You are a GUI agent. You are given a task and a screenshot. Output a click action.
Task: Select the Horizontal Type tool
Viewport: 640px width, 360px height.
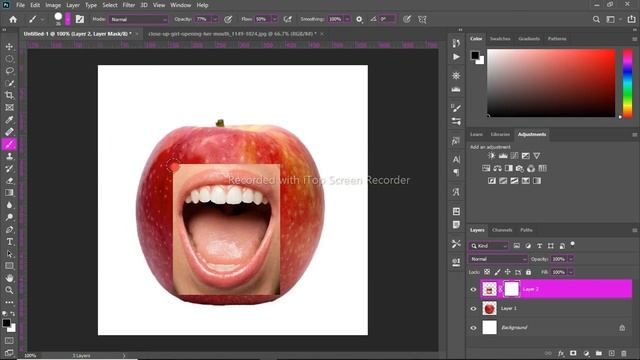pos(9,242)
